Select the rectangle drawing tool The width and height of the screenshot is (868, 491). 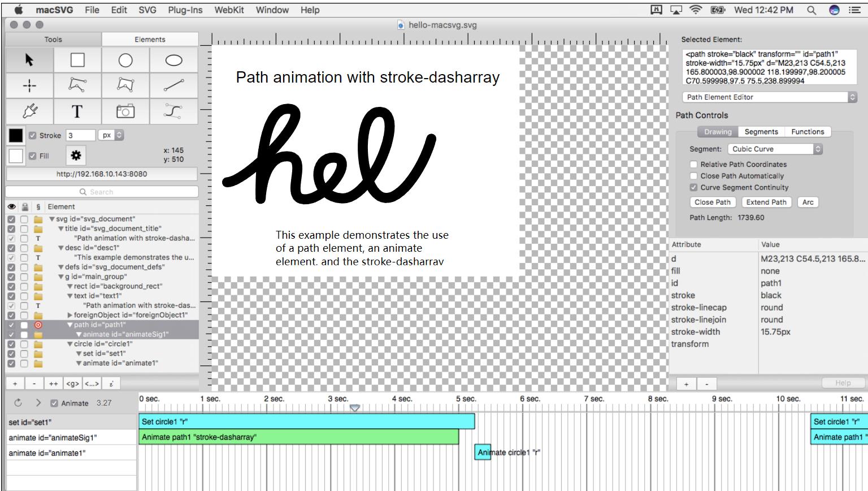(77, 59)
